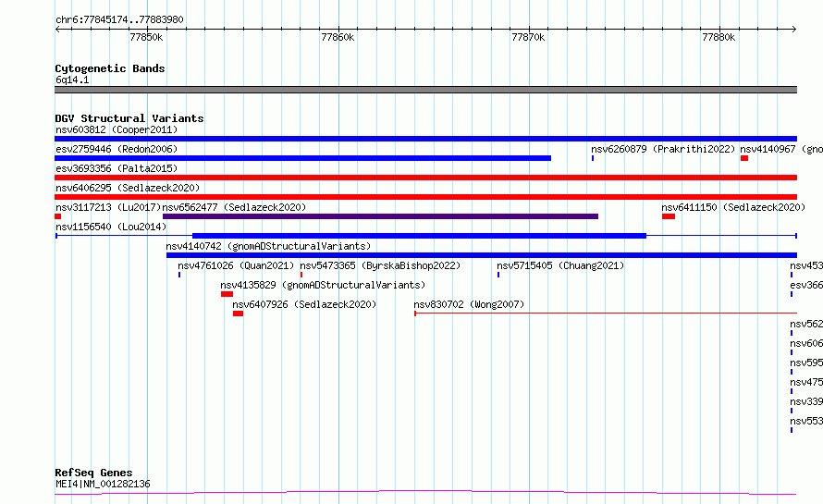Select the red nsv4135829 variant marker
The image size is (823, 504).
(227, 294)
